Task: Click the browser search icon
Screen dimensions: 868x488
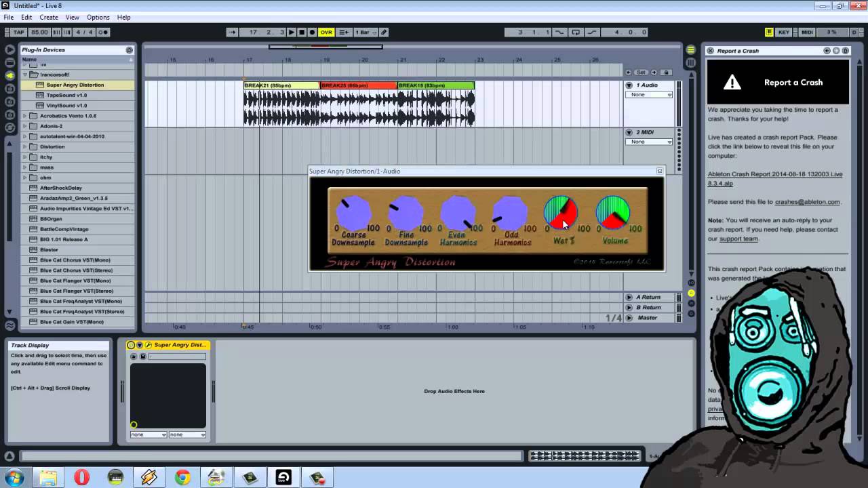Action: [x=129, y=50]
